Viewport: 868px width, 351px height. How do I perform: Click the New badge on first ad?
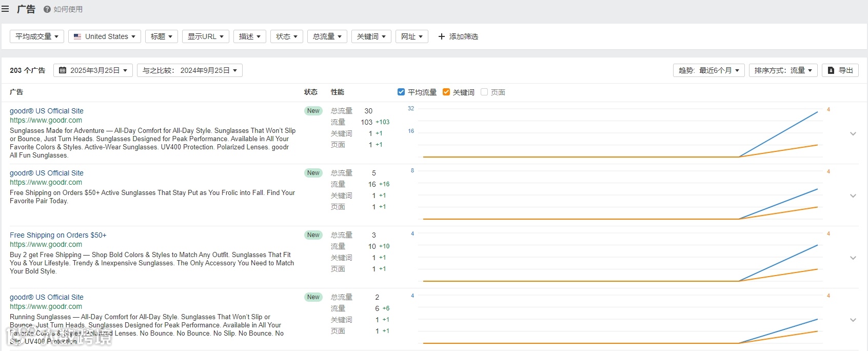click(313, 111)
